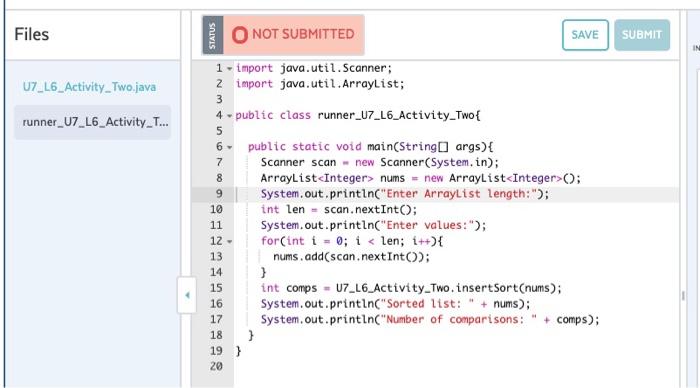Place the cursor on empty line 20
Screen dimensions: 700x388
(456, 367)
